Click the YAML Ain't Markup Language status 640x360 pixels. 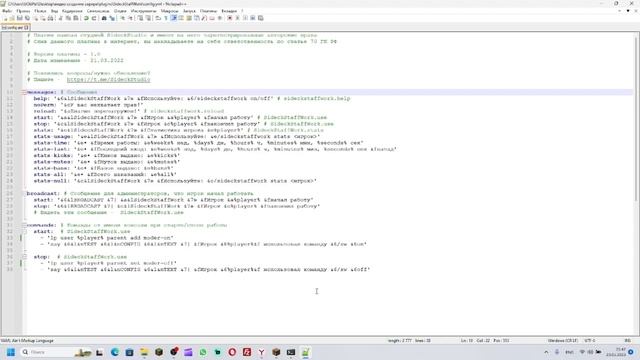pyautogui.click(x=27, y=340)
